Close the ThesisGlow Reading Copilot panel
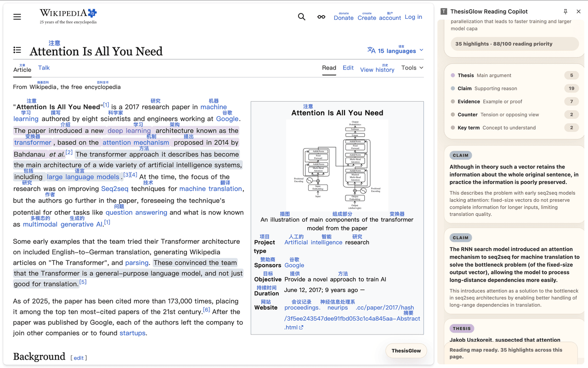 tap(579, 11)
